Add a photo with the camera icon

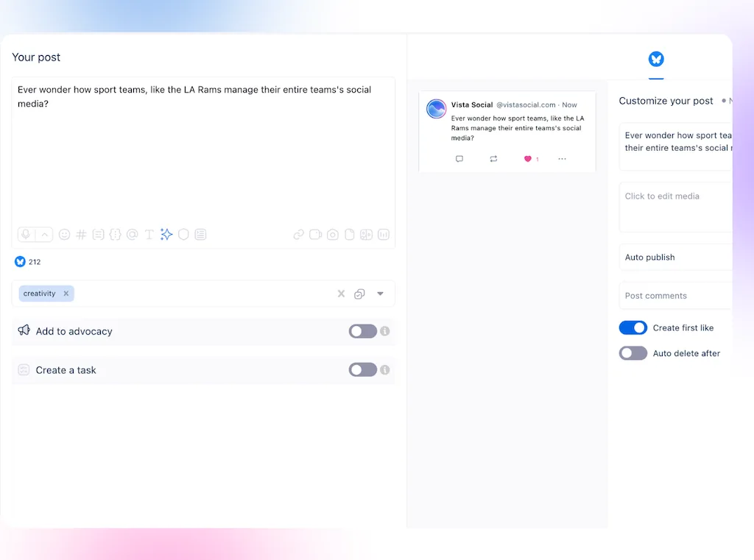coord(332,235)
